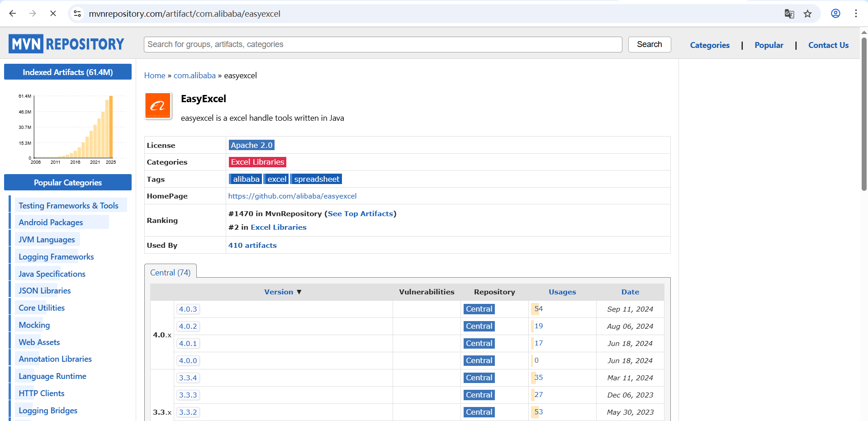Click the forward navigation arrow
This screenshot has height=421, width=868.
pos(33,14)
